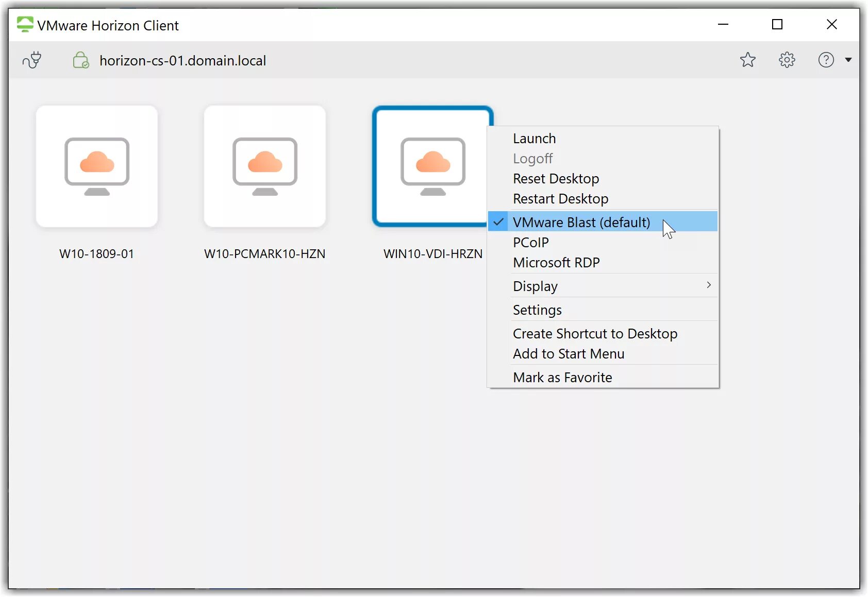Select the WIN10-VDI-HRZN desktop thumbnail
This screenshot has height=597, width=868.
point(430,166)
